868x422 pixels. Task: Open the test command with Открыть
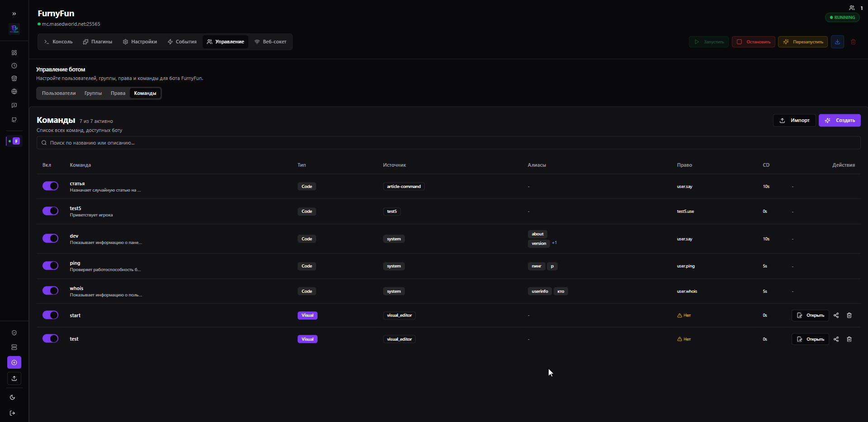[x=810, y=339]
